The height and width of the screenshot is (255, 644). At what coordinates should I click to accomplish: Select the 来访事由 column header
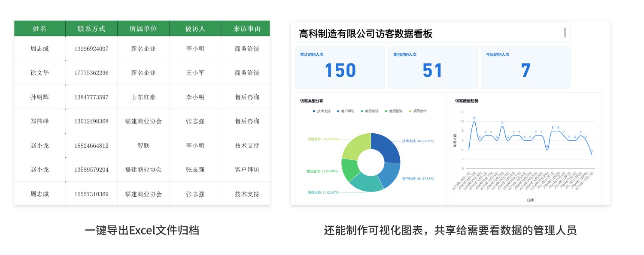tap(247, 29)
